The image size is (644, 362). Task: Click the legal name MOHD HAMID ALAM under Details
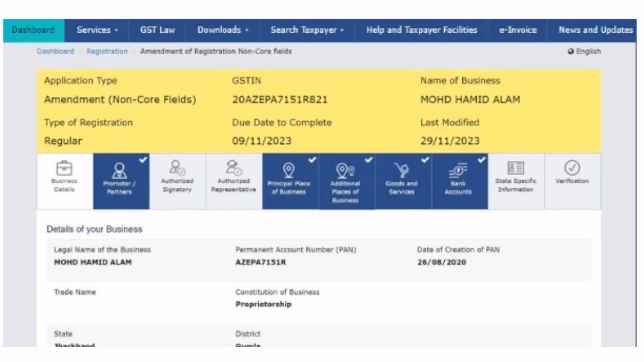(93, 262)
